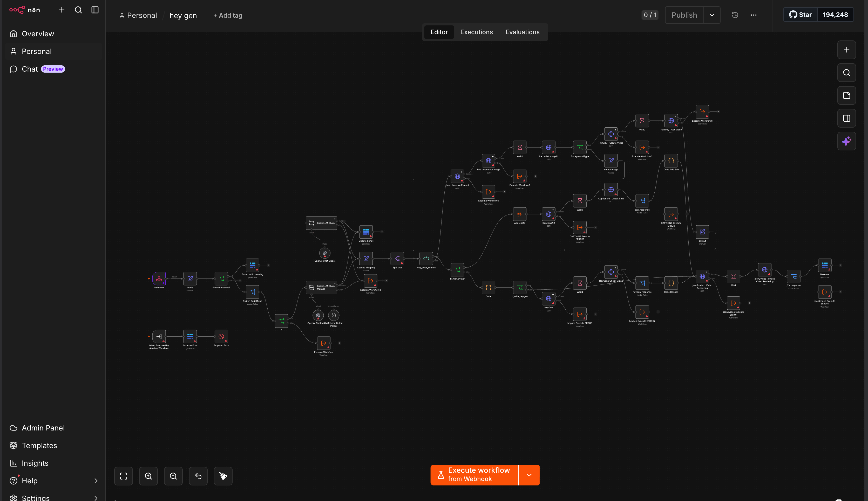Click the BackgroundType node
This screenshot has width=868, height=501.
point(580,147)
